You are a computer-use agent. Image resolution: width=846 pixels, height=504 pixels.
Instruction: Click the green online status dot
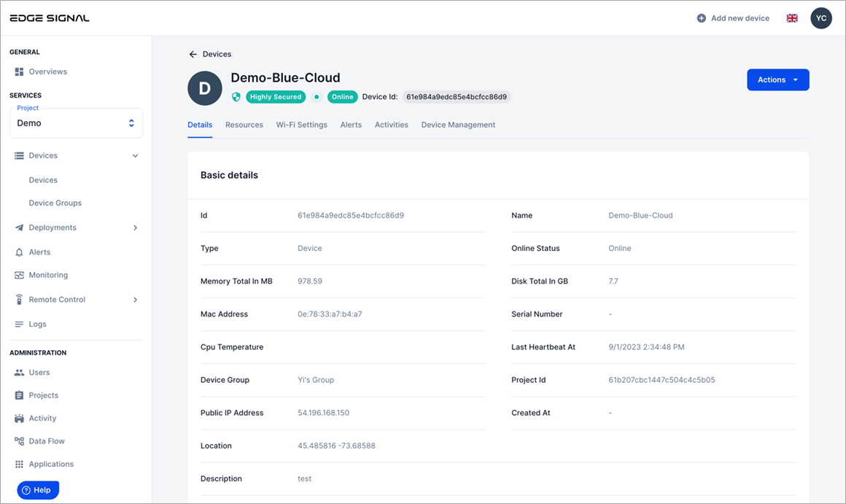pos(317,97)
